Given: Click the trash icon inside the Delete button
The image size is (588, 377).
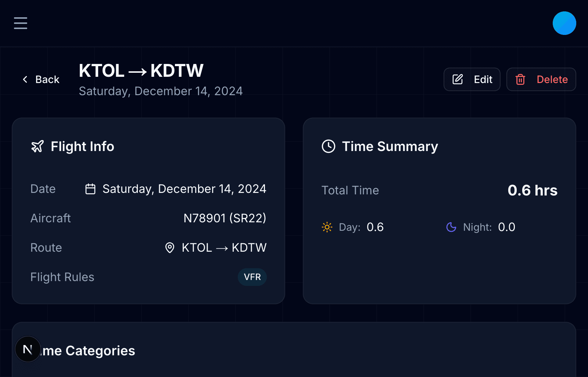Looking at the screenshot, I should pos(520,79).
